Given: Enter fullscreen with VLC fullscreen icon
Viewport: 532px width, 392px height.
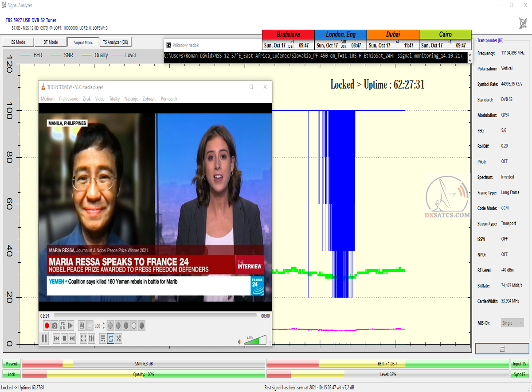Looking at the screenshot, I should [83, 339].
